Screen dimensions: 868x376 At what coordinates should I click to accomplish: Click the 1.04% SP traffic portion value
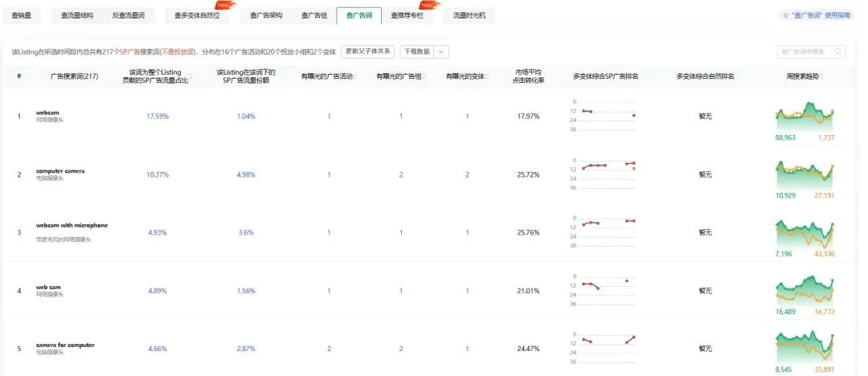coord(246,116)
